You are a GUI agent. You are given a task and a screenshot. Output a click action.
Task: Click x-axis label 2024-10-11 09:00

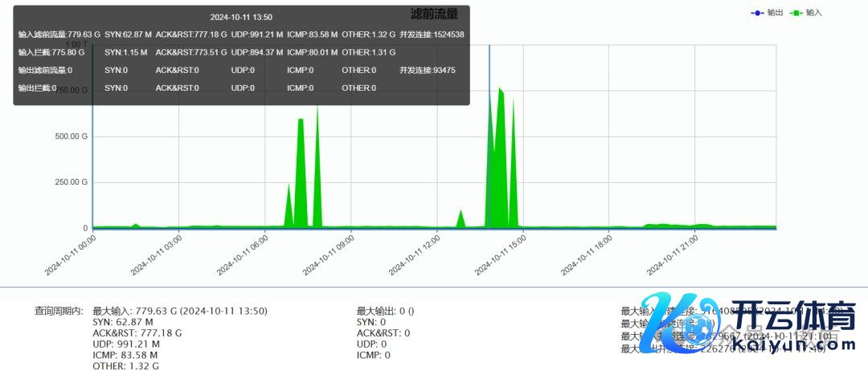[330, 255]
